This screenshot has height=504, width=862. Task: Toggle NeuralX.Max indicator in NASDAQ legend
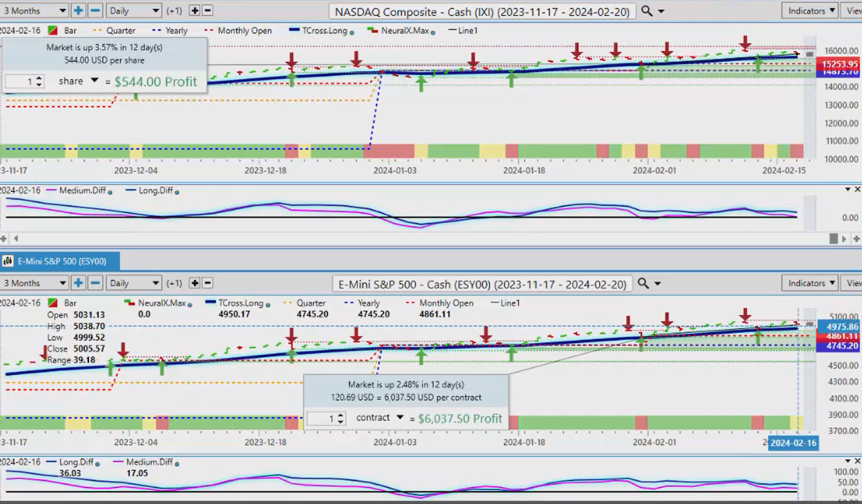402,30
